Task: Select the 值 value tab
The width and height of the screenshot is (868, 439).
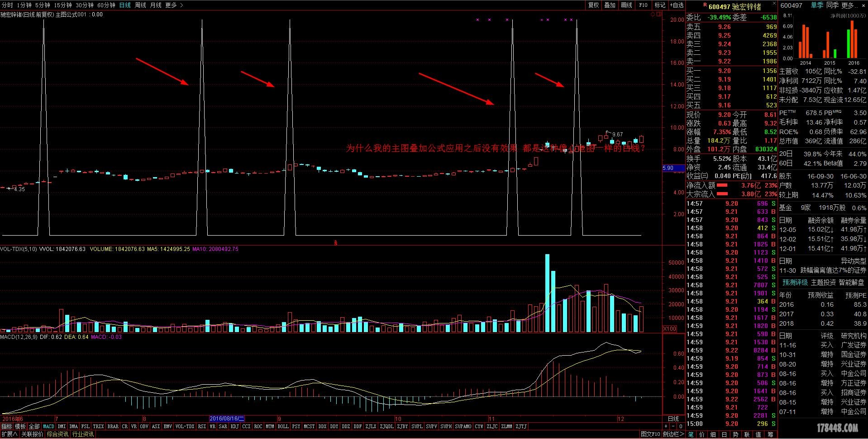Action: tap(758, 434)
